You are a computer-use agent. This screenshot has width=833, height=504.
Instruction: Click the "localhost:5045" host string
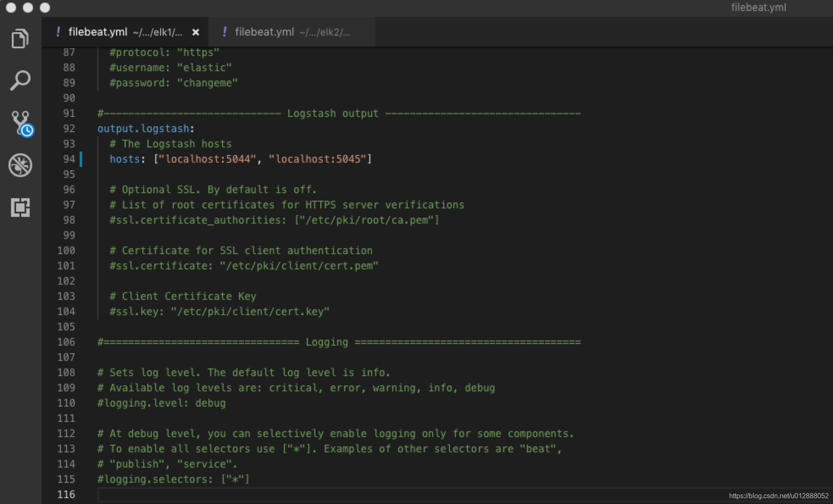317,159
